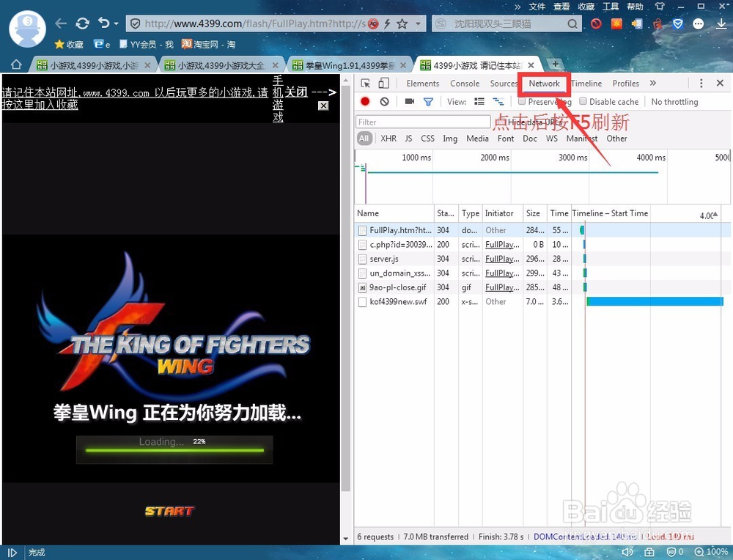Click the skin (shirt) icon
The width and height of the screenshot is (733, 560).
click(x=660, y=7)
